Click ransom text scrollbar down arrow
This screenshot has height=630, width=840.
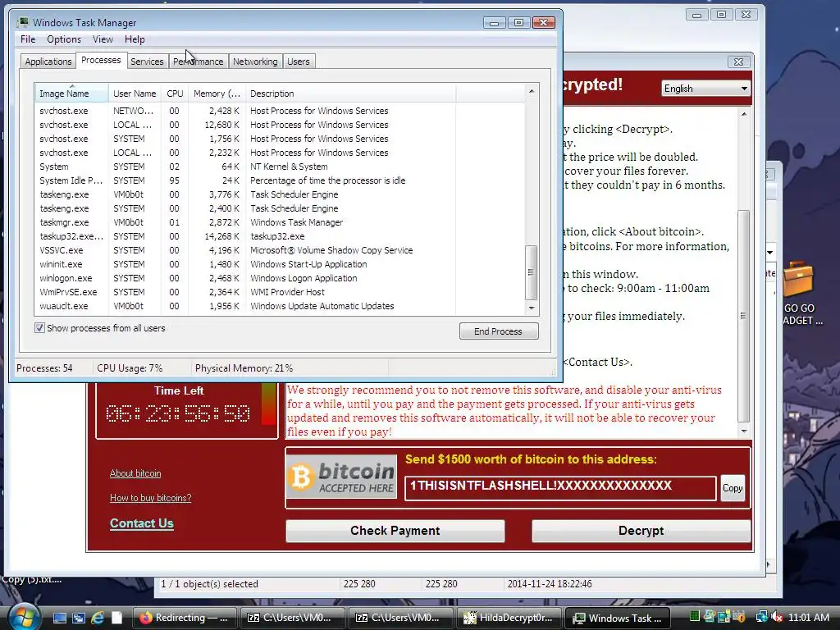[x=743, y=431]
